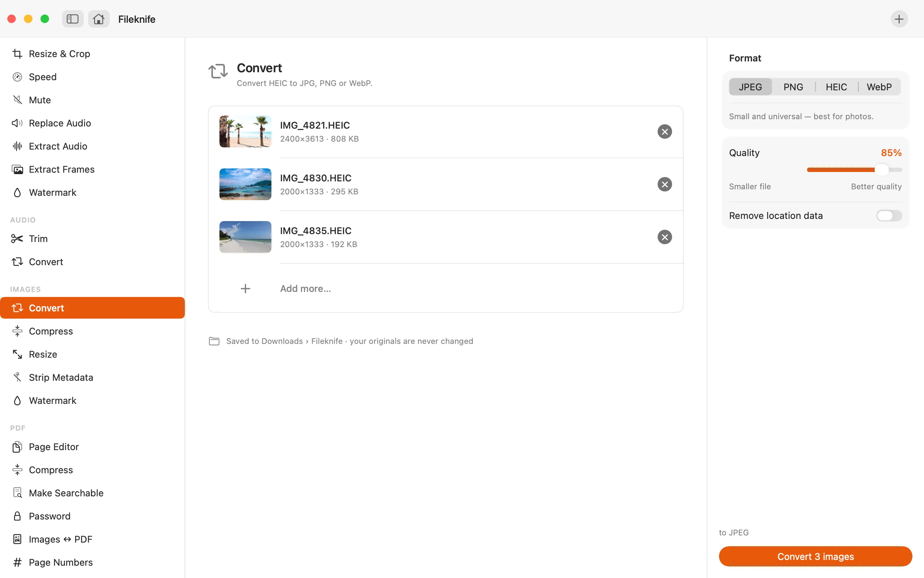This screenshot has width=924, height=578.
Task: Open Extract Audio tool
Action: point(92,146)
